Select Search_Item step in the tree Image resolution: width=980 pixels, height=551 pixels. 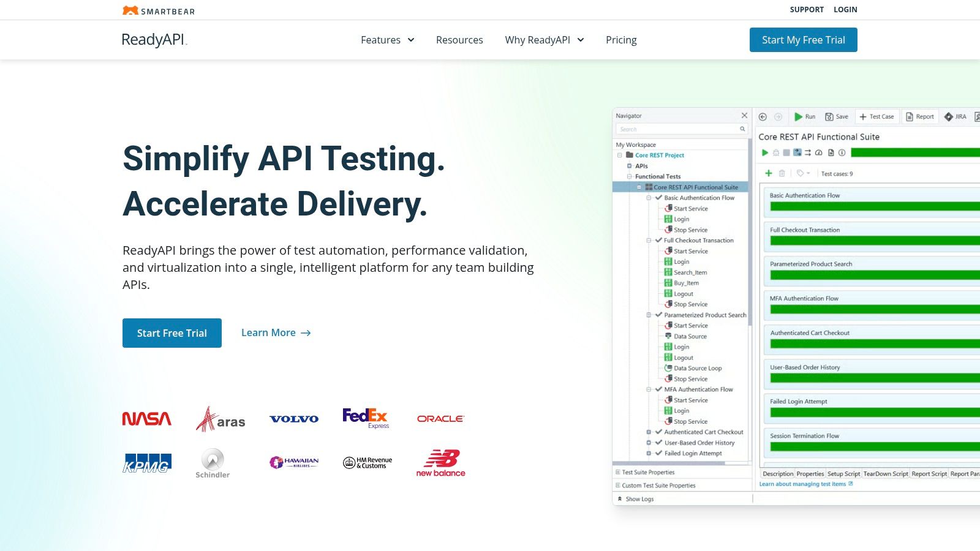[x=685, y=272]
